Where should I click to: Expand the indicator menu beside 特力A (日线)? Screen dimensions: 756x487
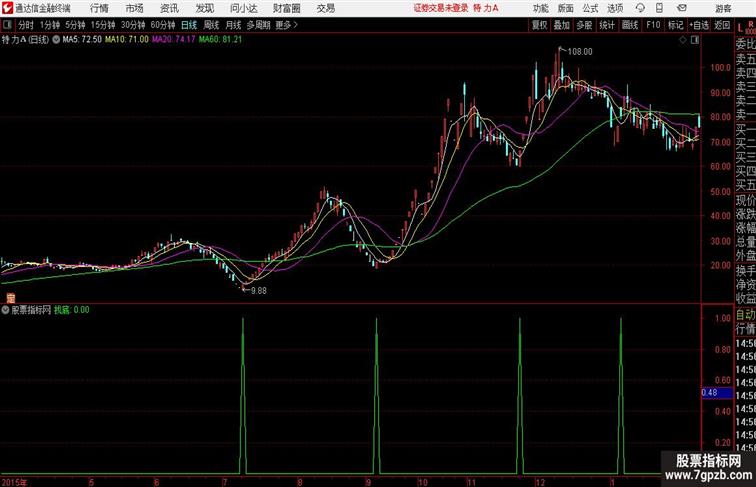tap(56, 40)
